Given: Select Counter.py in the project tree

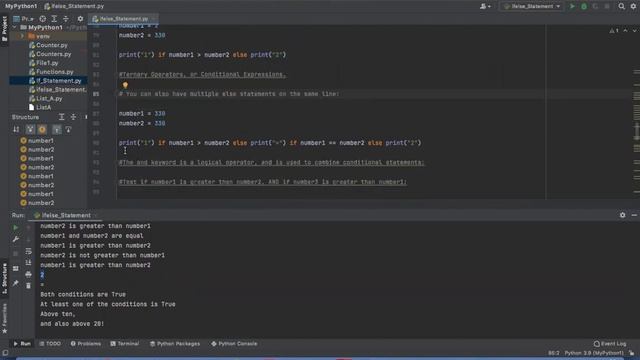Looking at the screenshot, I should click(48, 45).
